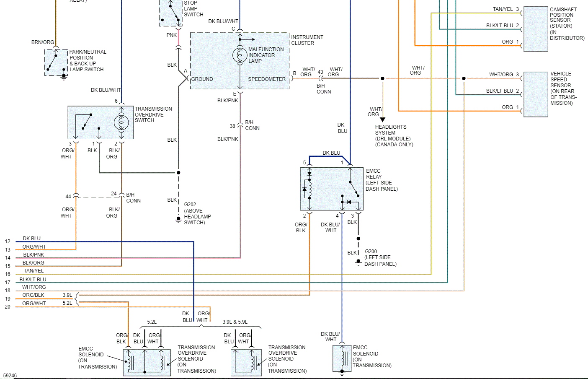Select the TAN/YEL label on wire line 16
The width and height of the screenshot is (588, 379).
tap(34, 271)
